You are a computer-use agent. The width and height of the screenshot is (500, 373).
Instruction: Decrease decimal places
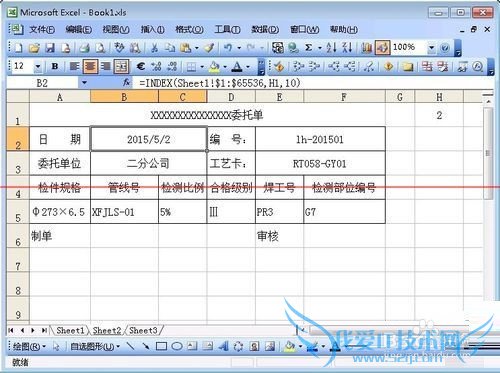tap(172, 67)
